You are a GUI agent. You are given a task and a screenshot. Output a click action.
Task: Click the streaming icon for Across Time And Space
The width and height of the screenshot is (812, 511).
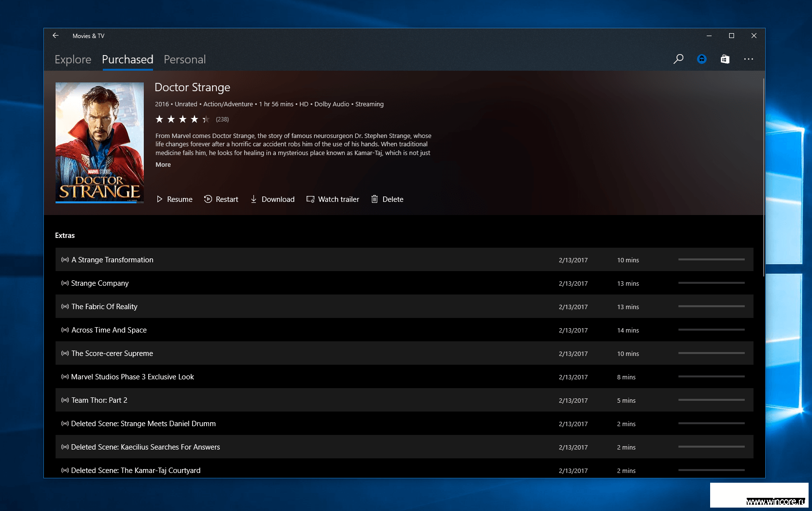[x=65, y=330]
